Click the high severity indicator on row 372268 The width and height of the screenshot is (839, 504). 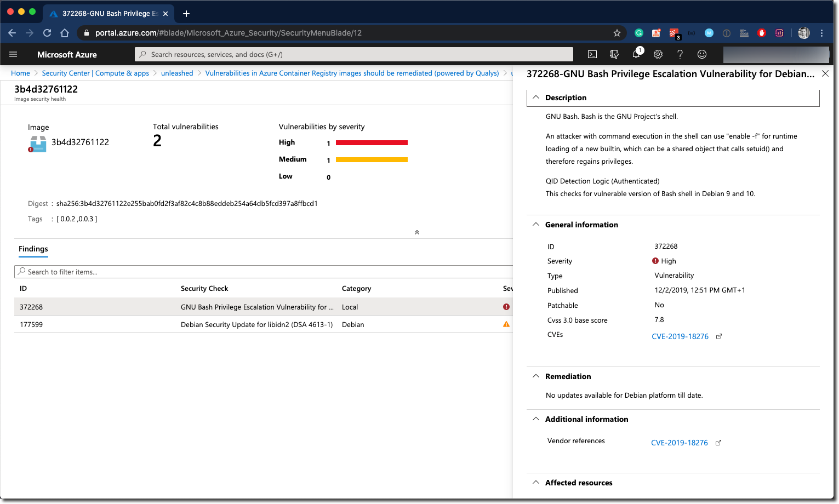[506, 307]
